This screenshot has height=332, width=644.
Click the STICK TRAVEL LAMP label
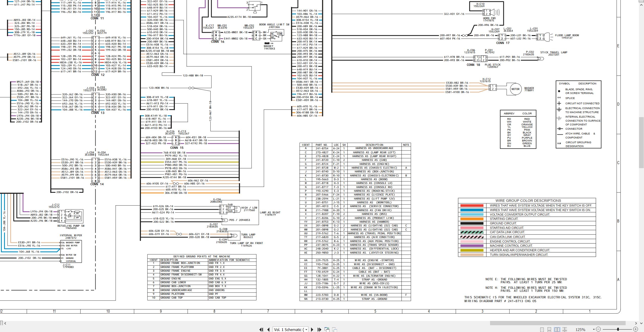554,53
